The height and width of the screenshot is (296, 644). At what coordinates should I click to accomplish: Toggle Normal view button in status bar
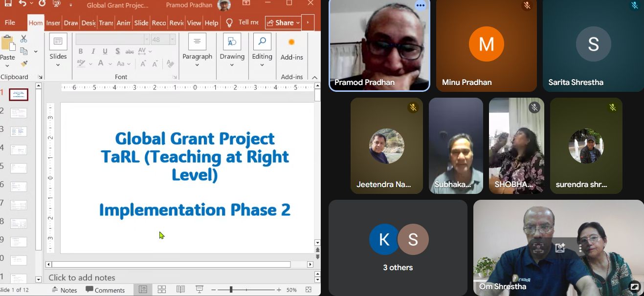coord(143,290)
